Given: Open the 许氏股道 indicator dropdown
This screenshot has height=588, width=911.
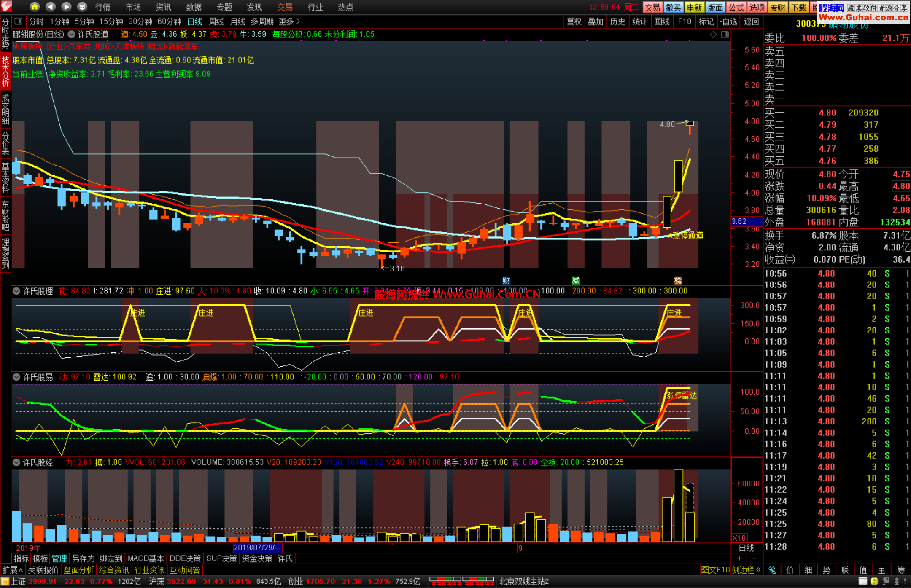Looking at the screenshot, I should [72, 34].
